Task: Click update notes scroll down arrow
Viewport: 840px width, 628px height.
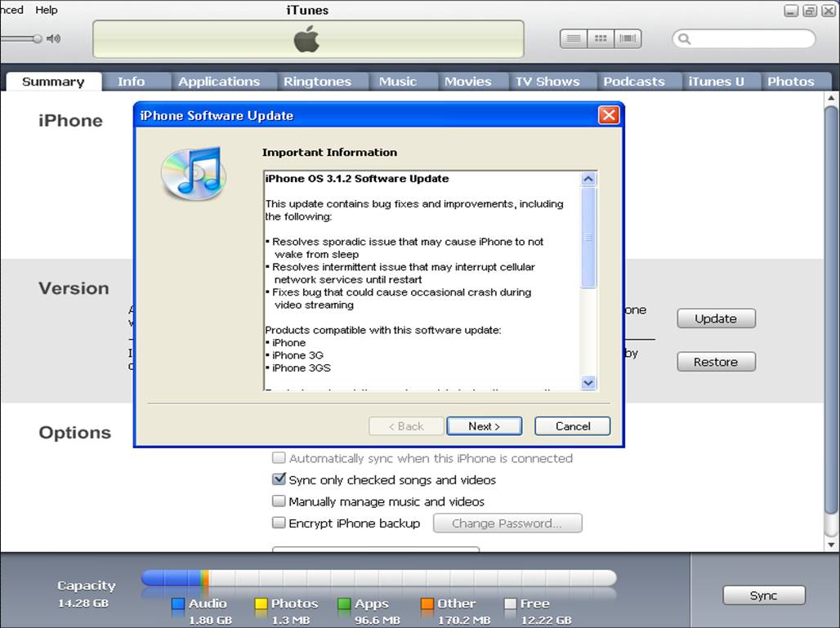Action: (588, 382)
